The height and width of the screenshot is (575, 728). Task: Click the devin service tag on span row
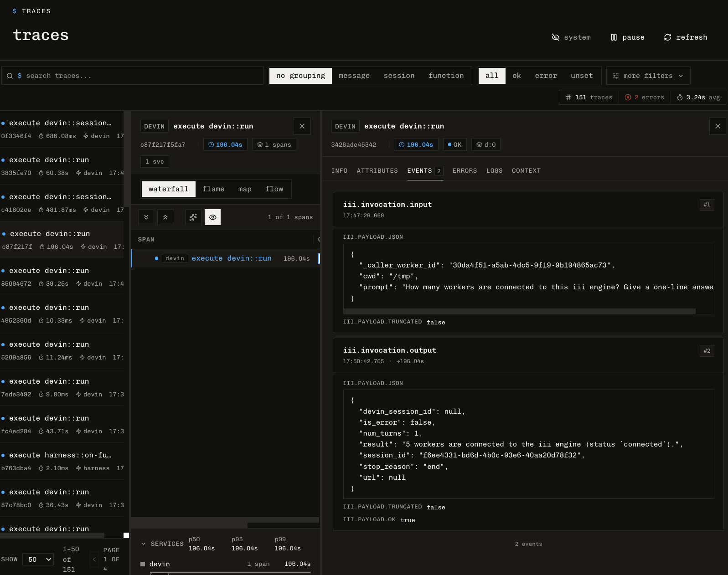pos(175,258)
